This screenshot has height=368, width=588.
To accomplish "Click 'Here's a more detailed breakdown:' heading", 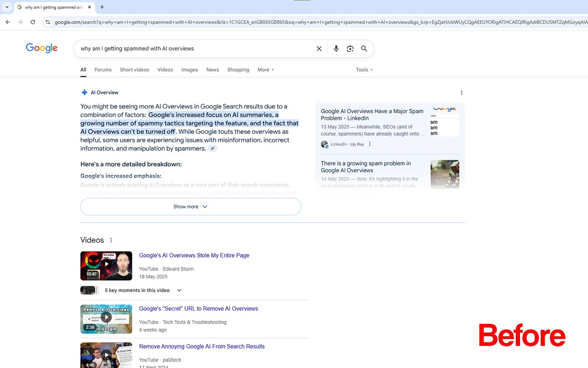I will 131,164.
